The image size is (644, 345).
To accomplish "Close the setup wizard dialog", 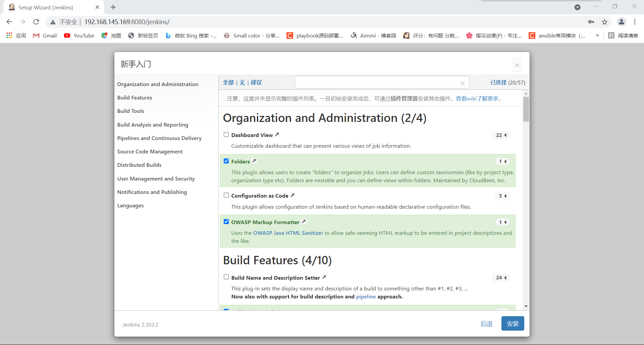I will coord(517,65).
